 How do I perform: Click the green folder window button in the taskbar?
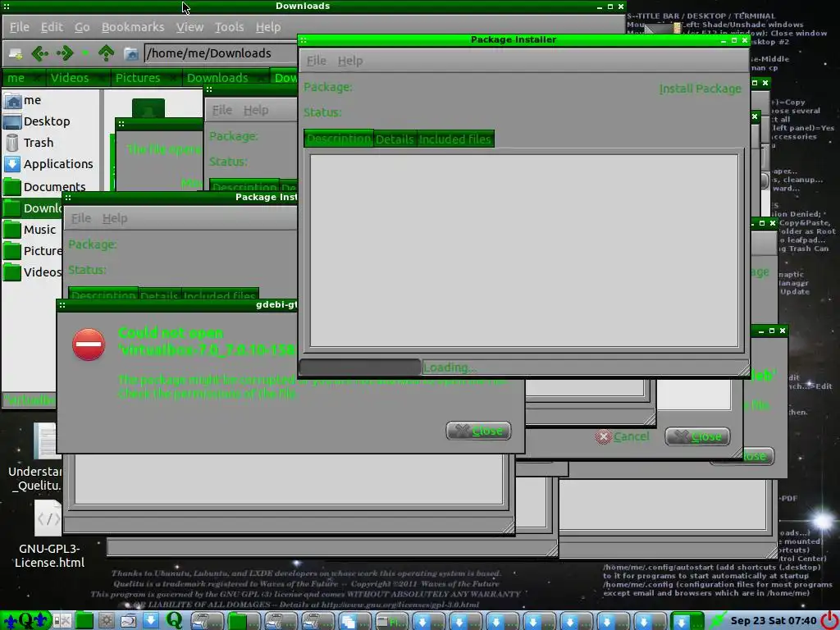[244, 622]
